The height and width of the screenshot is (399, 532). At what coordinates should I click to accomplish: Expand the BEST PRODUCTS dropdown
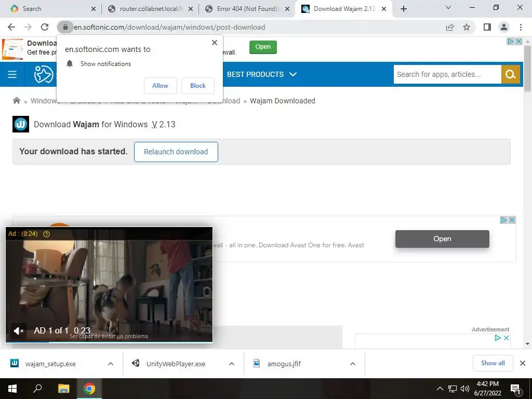pos(262,74)
